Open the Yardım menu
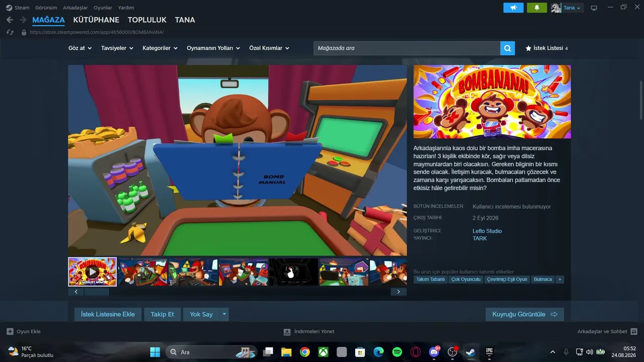Viewport: 644px width, 362px height. pos(126,8)
